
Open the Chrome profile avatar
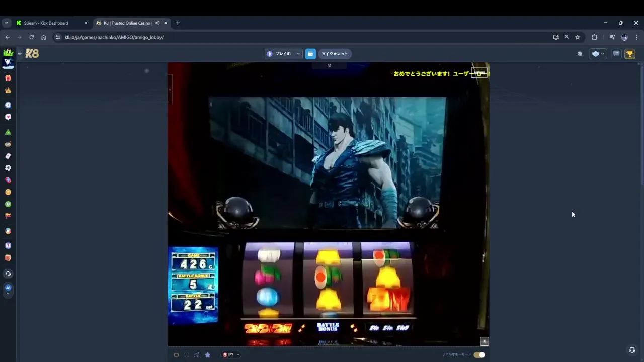tap(624, 37)
